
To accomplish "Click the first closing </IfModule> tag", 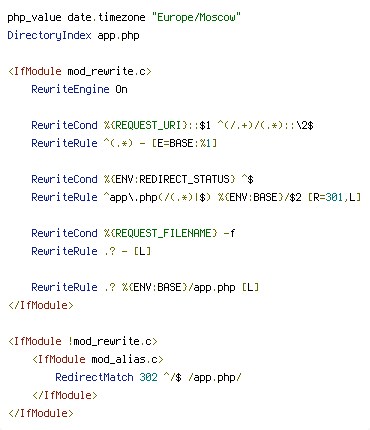I will (41, 305).
